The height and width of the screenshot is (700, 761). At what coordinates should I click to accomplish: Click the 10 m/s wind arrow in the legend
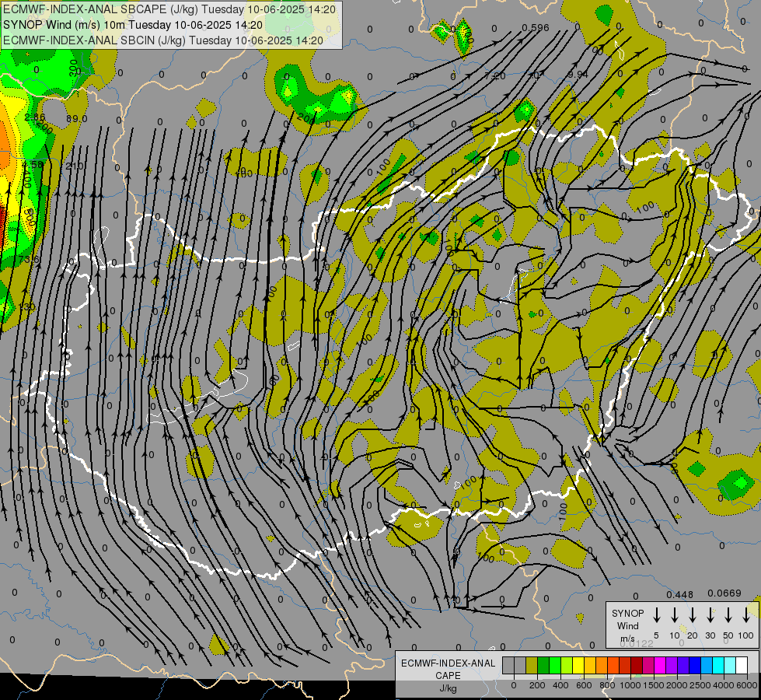coord(675,614)
